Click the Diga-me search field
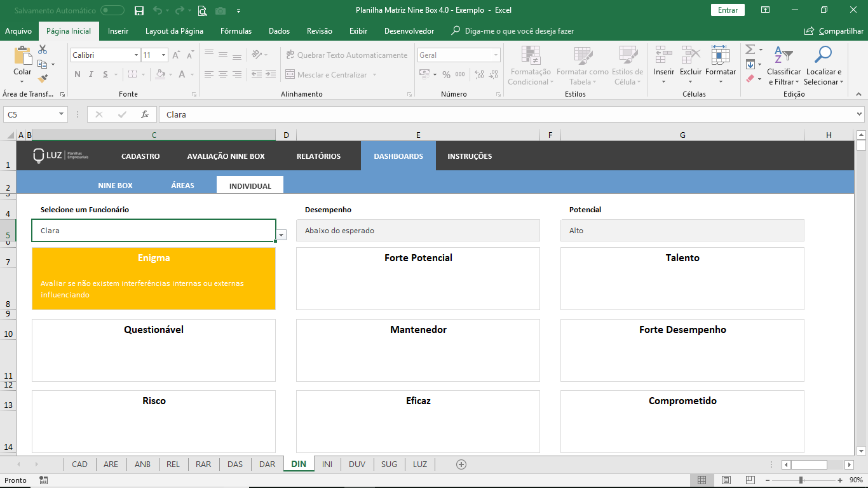Image resolution: width=868 pixels, height=488 pixels. coord(519,31)
